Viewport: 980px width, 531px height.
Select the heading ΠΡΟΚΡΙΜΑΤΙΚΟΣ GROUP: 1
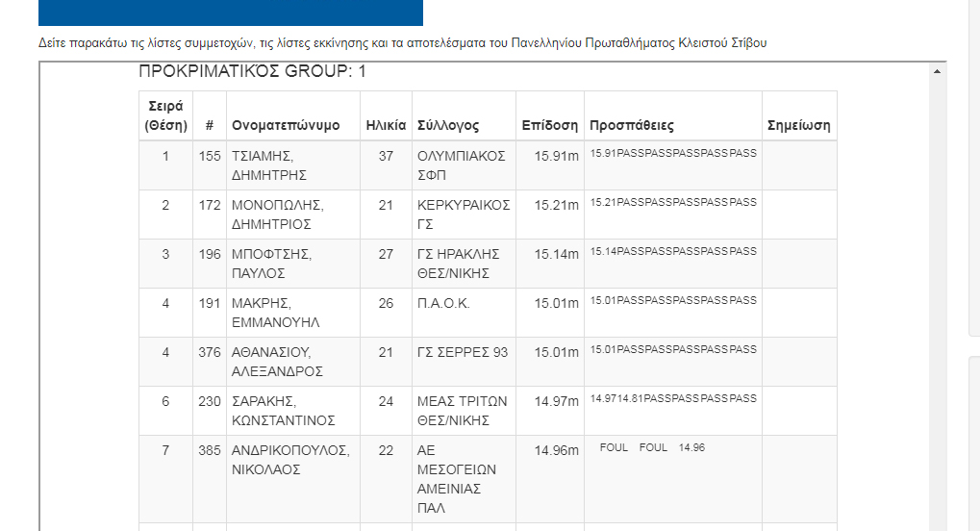[252, 71]
